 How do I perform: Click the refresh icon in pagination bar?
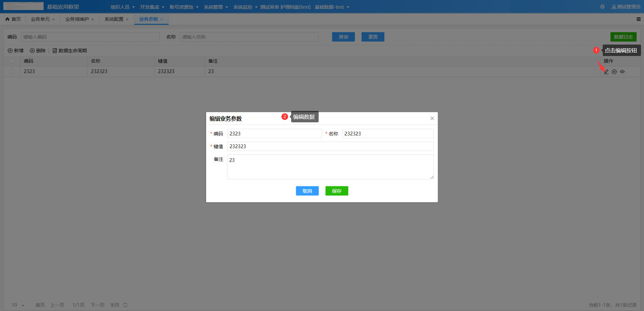pyautogui.click(x=125, y=305)
